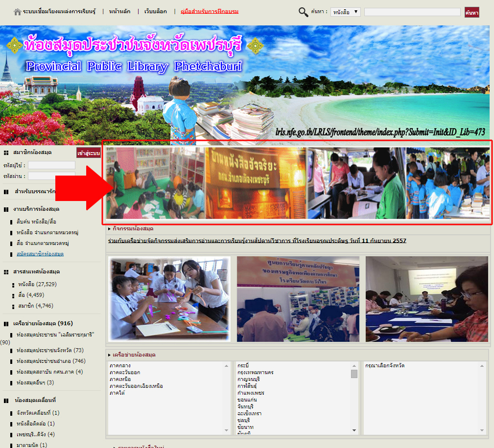The width and height of the screenshot is (494, 448).
Task: Select 'ภาคตะวันออก' in the region list
Action: tap(125, 373)
